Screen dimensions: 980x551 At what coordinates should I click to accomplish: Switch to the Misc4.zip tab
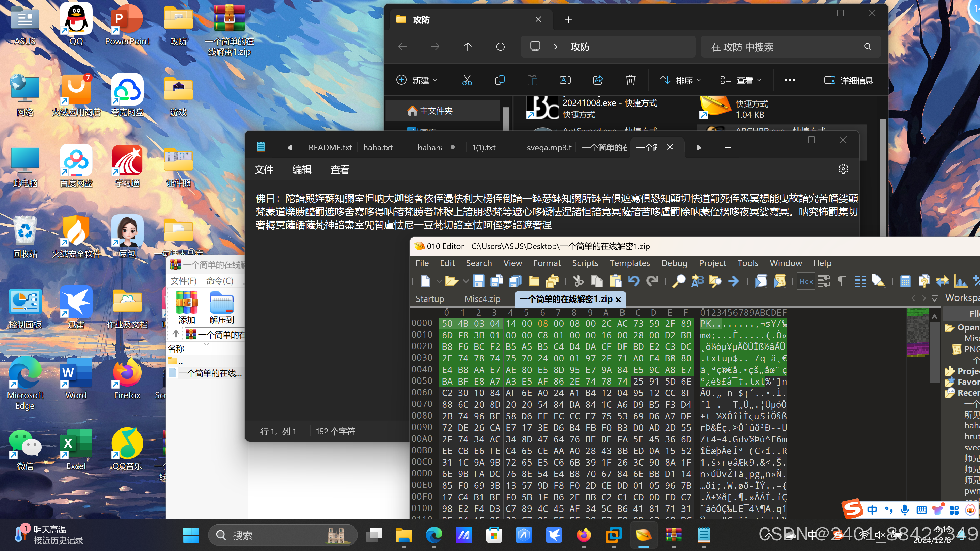[482, 299]
